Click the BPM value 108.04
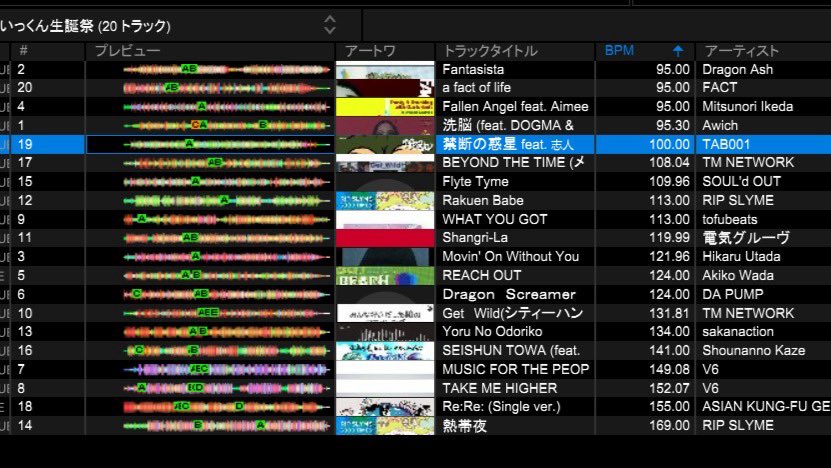Screen dimensions: 831x468 (x=669, y=163)
